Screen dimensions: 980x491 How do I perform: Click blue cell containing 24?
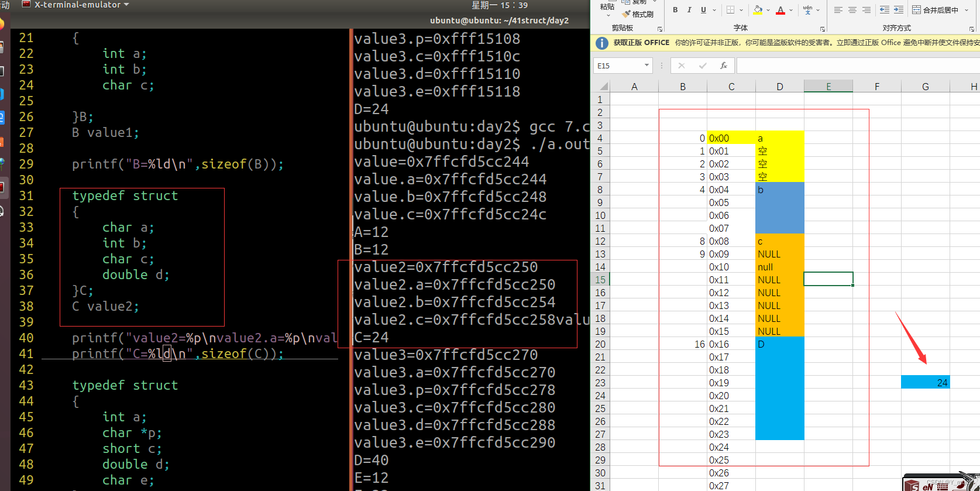click(926, 383)
